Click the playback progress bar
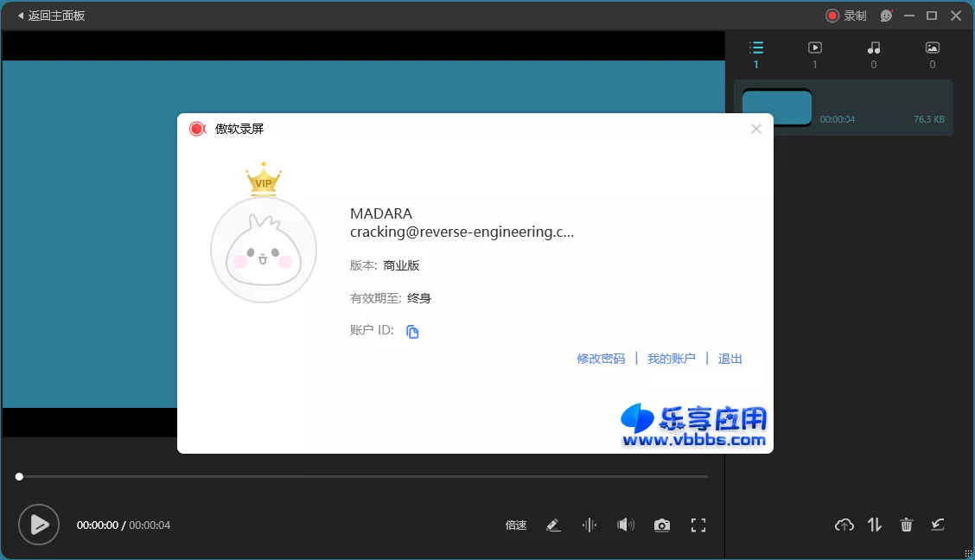Image resolution: width=975 pixels, height=560 pixels. point(363,475)
